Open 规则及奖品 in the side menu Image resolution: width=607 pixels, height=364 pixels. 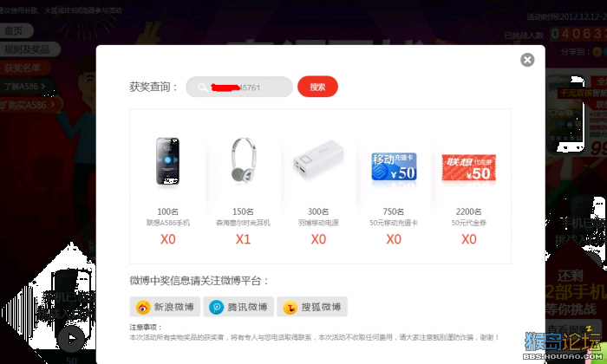29,49
